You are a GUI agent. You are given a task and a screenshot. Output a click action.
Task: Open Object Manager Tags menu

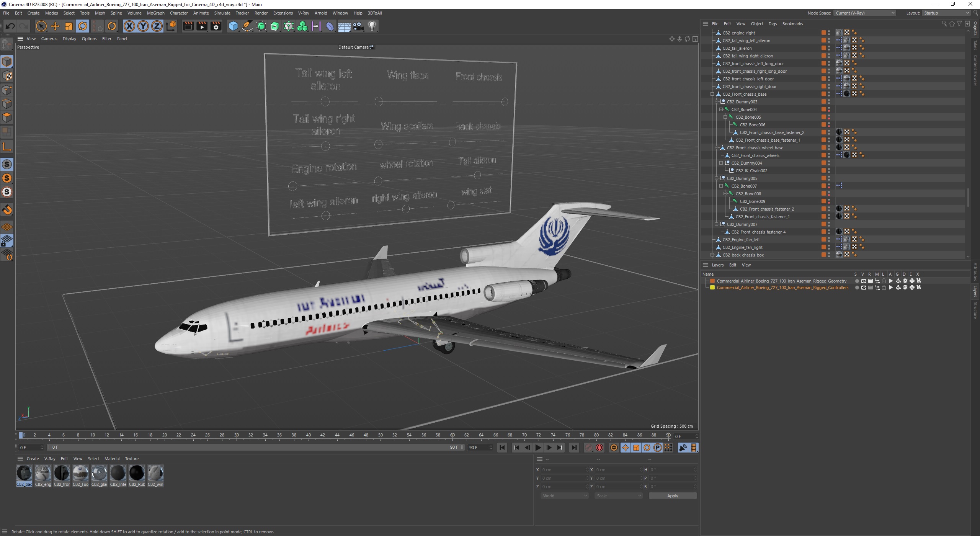coord(773,24)
